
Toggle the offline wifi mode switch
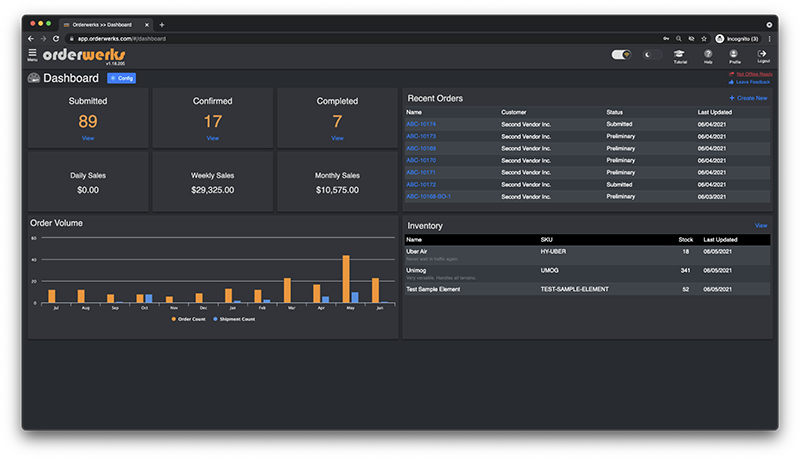click(621, 55)
